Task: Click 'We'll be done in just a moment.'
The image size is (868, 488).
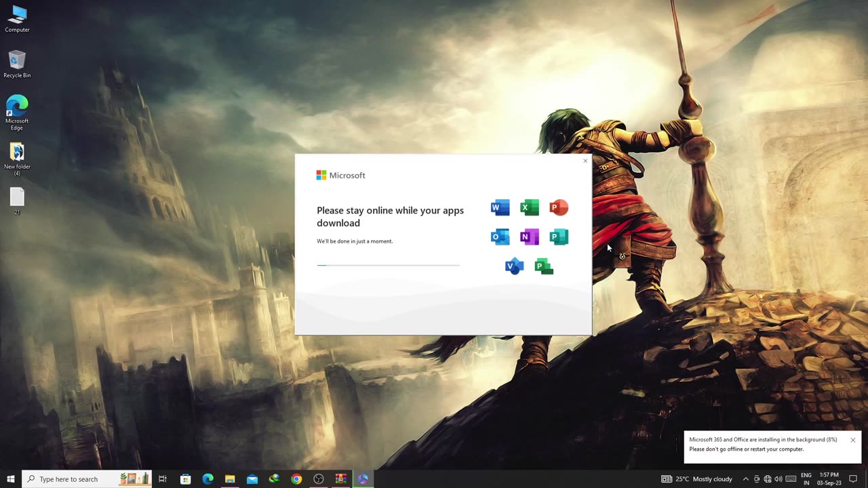Action: click(x=355, y=241)
